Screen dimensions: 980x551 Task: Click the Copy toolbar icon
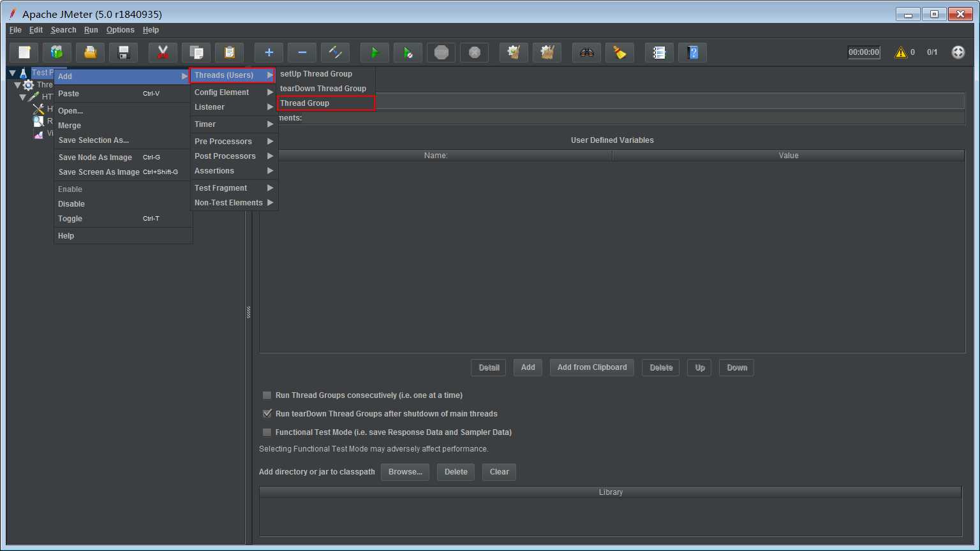[x=197, y=52]
